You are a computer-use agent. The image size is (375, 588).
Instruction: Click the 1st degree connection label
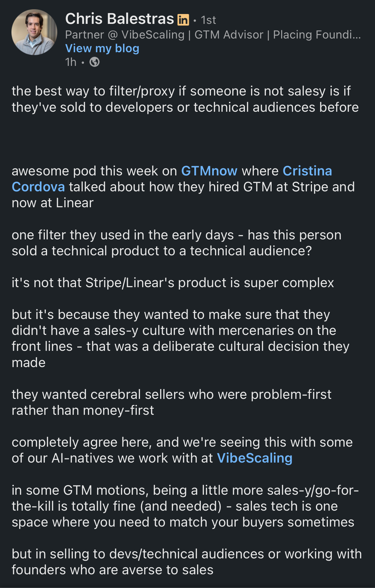[x=208, y=20]
